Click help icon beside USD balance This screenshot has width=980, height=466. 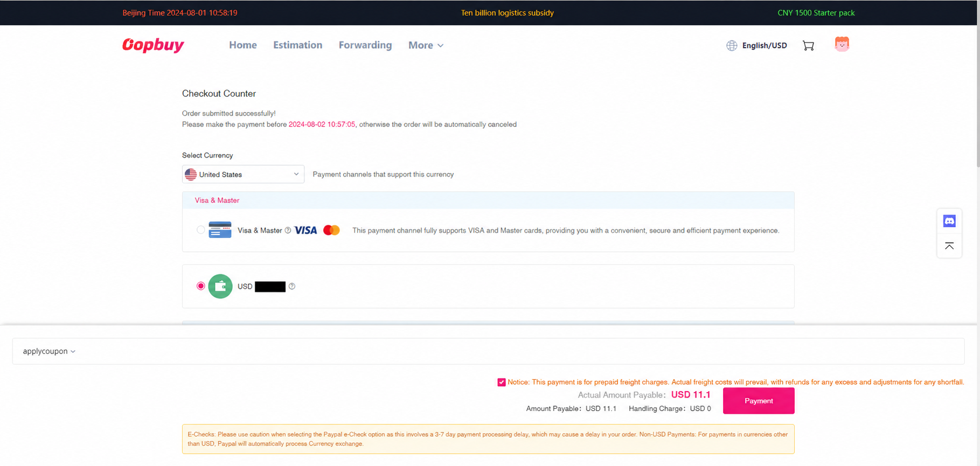[292, 287]
